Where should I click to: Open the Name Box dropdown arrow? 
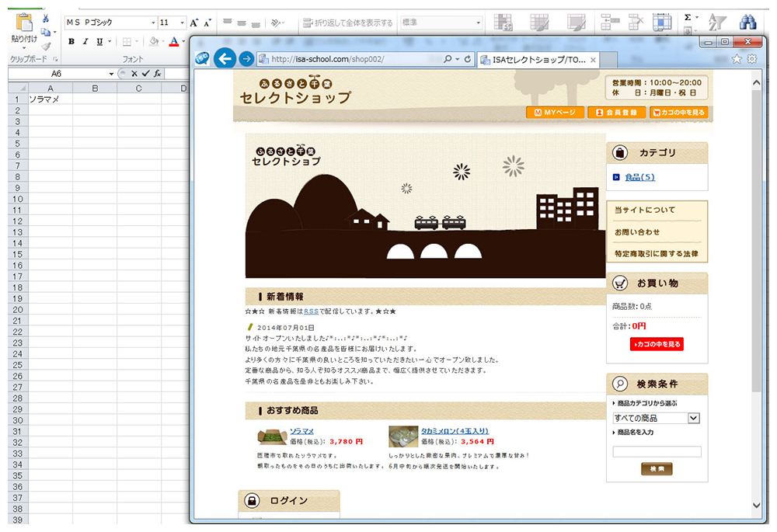click(111, 74)
